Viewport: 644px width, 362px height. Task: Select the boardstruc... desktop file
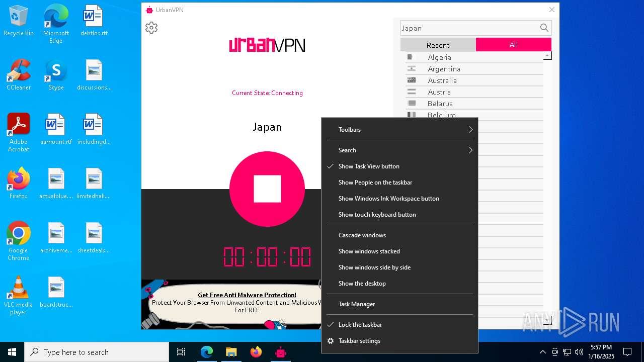(x=56, y=292)
